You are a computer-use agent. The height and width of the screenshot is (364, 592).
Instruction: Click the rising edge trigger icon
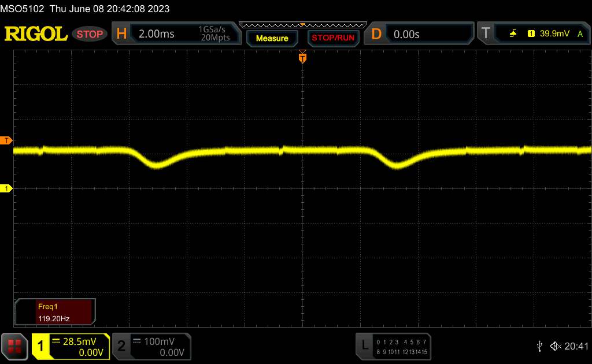pos(513,34)
